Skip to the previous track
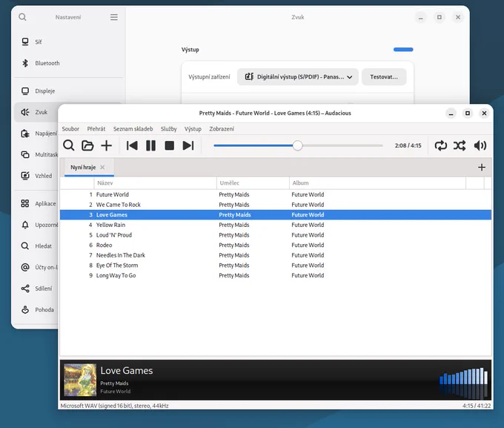The width and height of the screenshot is (504, 428). point(132,145)
